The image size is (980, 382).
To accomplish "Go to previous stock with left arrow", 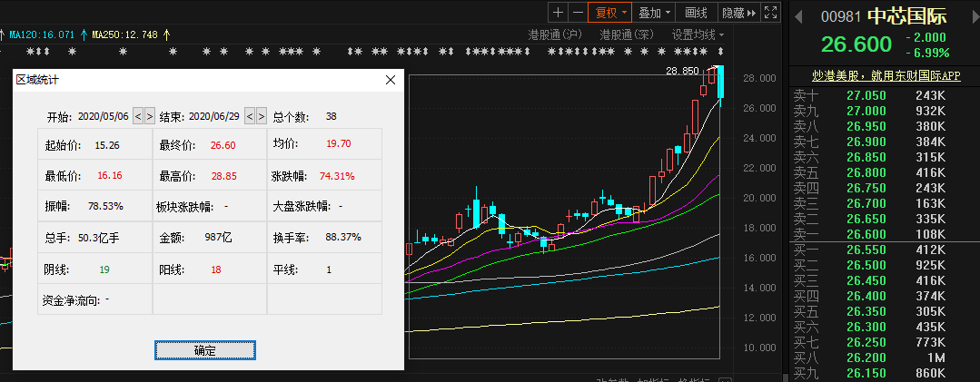I will click(x=798, y=17).
